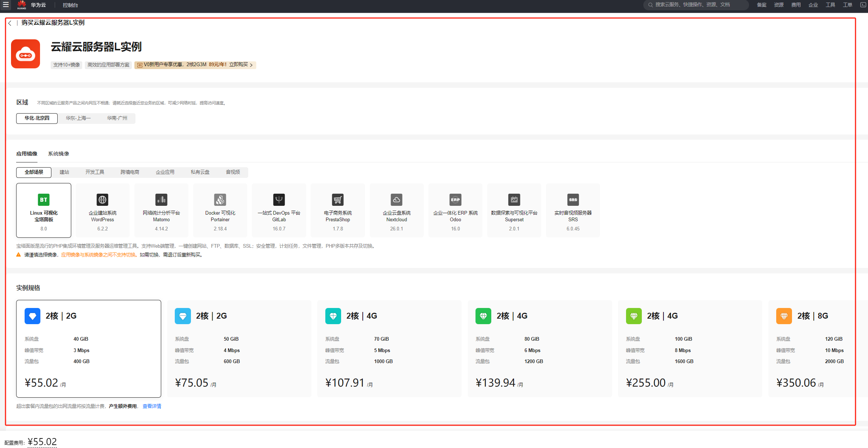Select the 华南-广州 region option

point(117,118)
